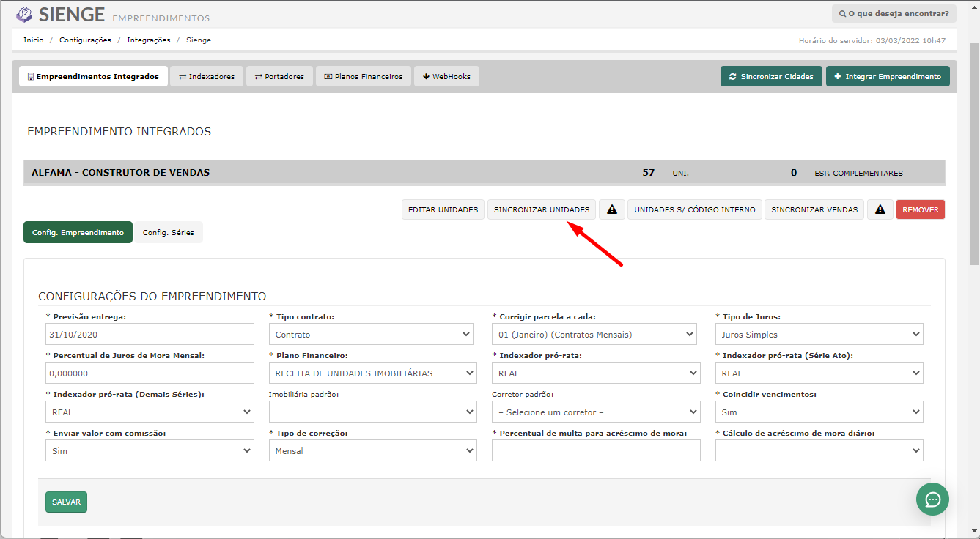The width and height of the screenshot is (980, 539).
Task: Open Configurações breadcrumb link
Action: tap(85, 40)
